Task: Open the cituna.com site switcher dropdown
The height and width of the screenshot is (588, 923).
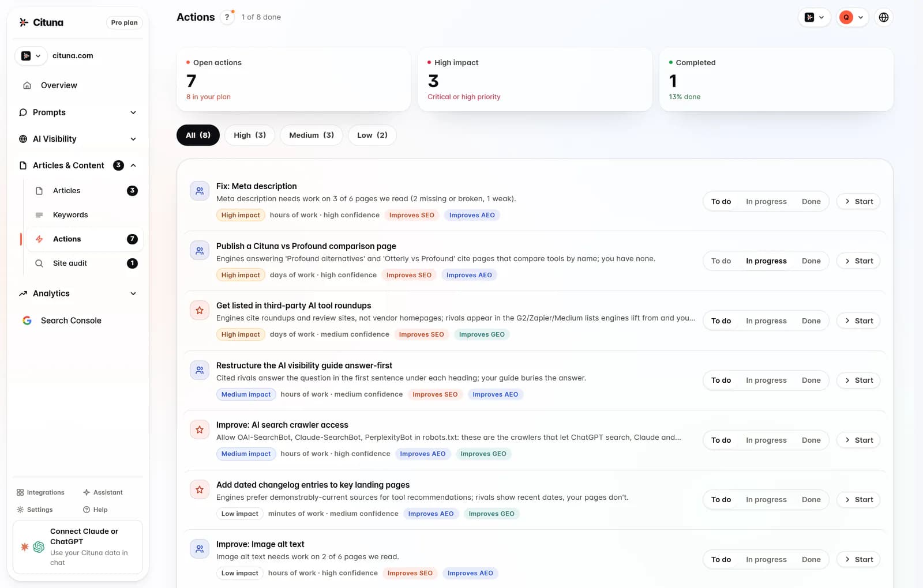Action: coord(31,56)
